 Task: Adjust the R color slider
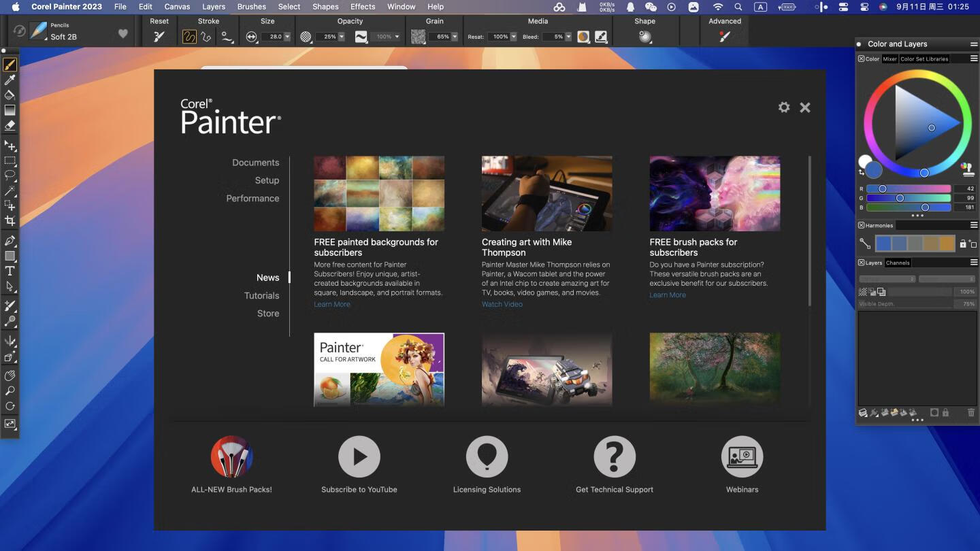(x=909, y=188)
